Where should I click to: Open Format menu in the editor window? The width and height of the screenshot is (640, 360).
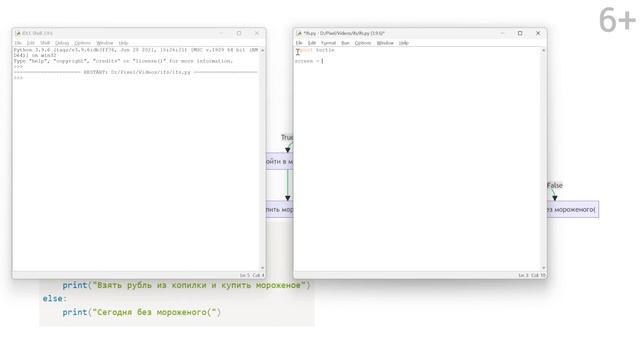(328, 43)
